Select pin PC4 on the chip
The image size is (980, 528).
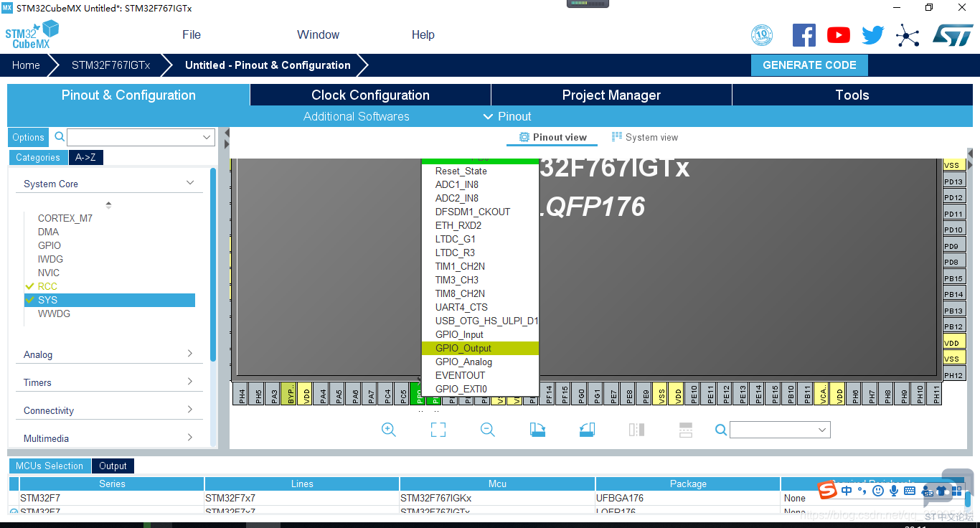pos(387,394)
